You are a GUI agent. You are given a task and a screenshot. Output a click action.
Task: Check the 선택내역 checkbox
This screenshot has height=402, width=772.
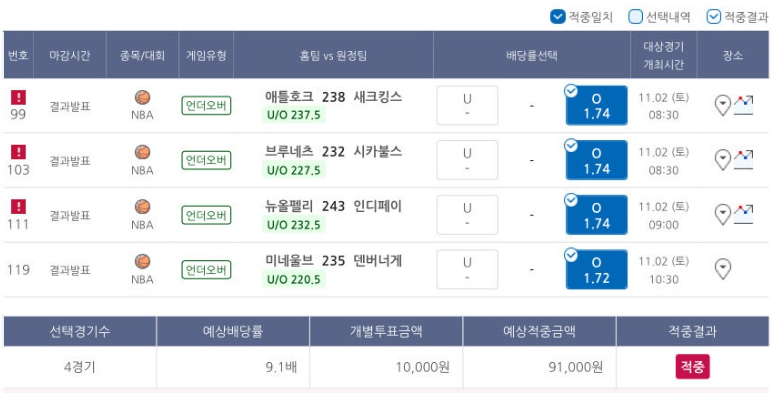tap(635, 17)
